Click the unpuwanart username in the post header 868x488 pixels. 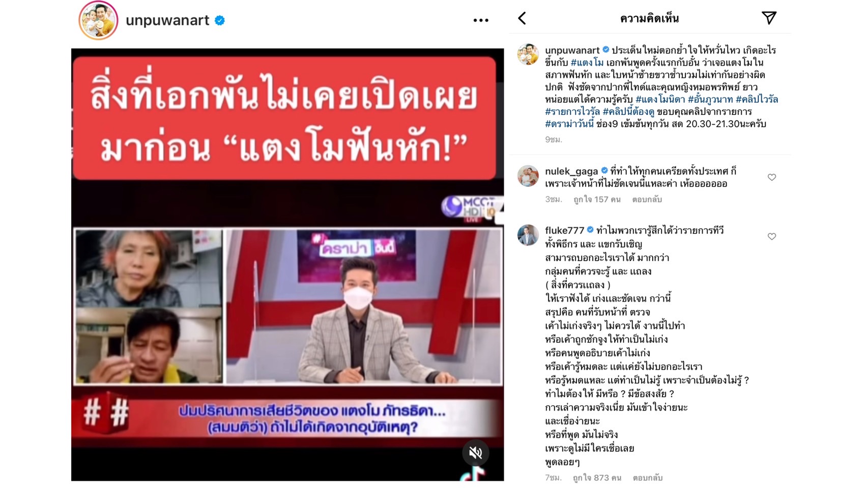point(167,20)
